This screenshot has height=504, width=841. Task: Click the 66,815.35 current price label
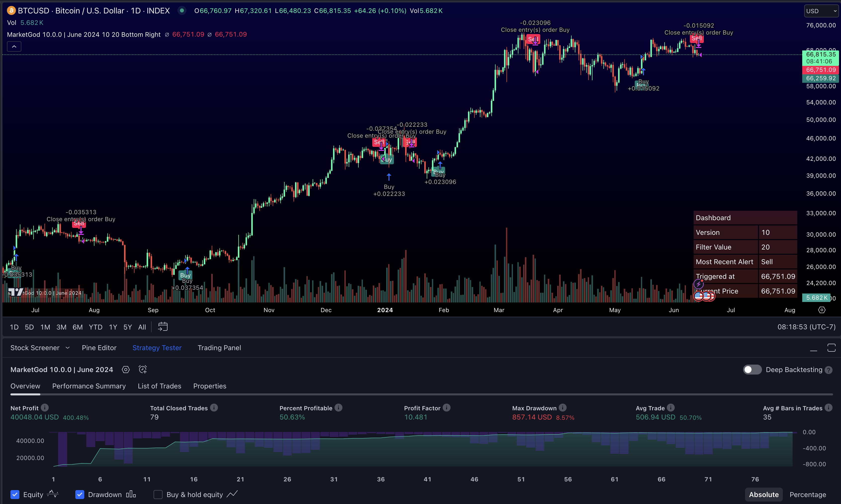[x=821, y=54]
